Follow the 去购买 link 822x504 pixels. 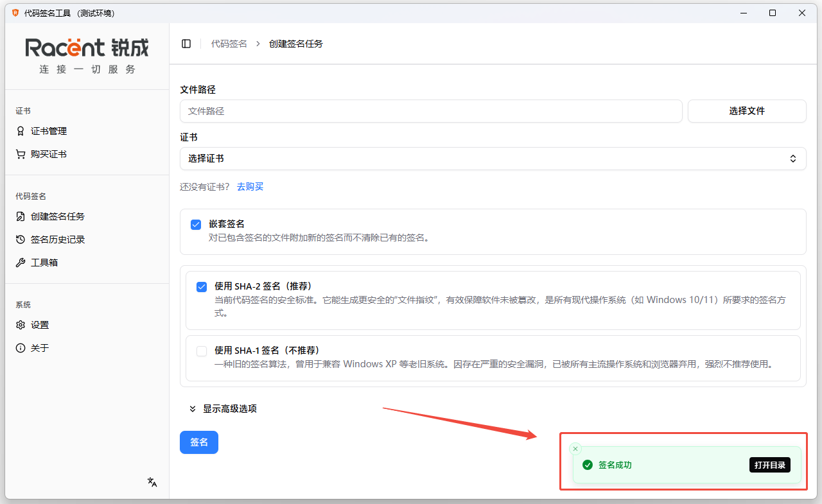250,186
